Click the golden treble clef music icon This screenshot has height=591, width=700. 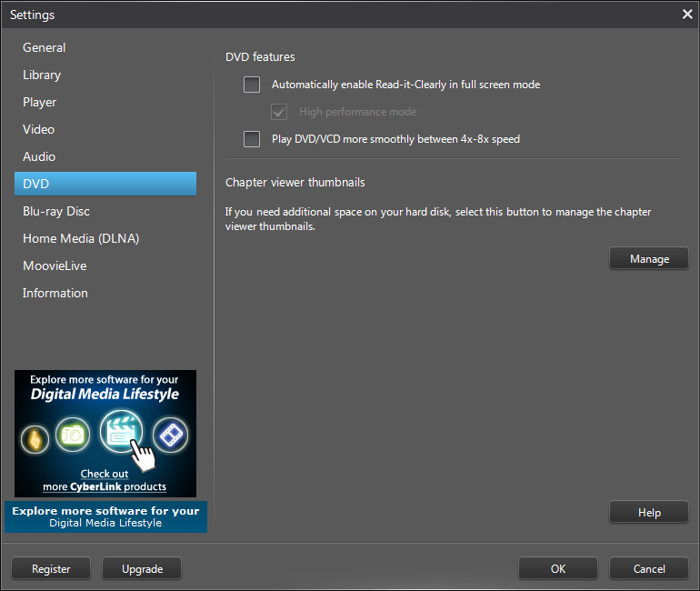coord(35,438)
